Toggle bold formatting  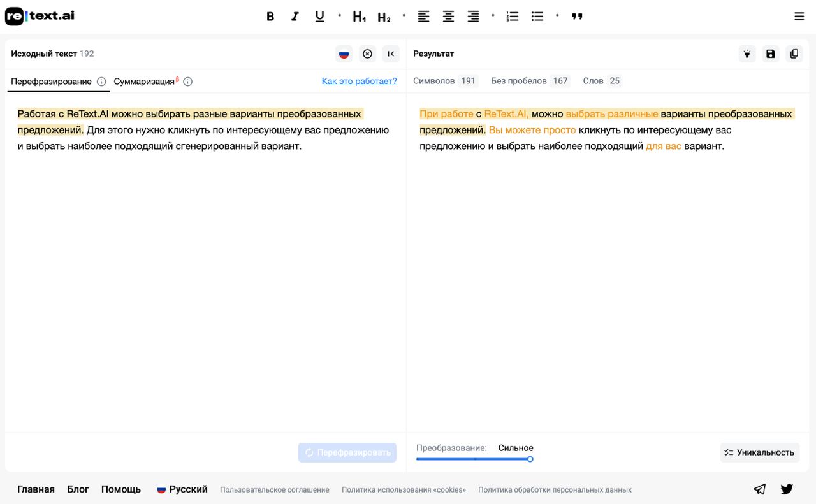point(270,17)
